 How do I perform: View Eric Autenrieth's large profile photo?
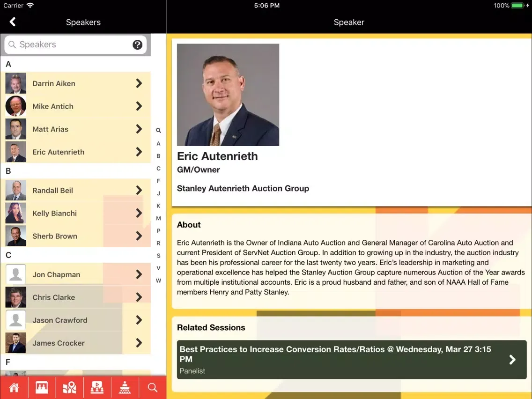click(x=228, y=95)
